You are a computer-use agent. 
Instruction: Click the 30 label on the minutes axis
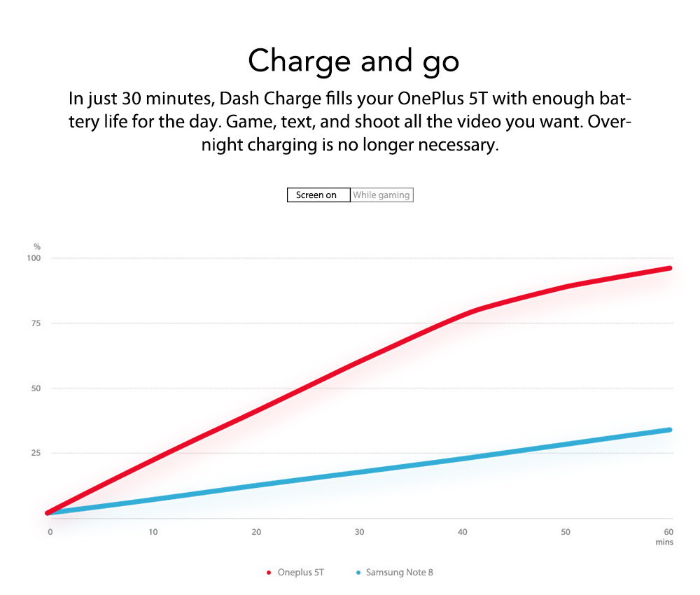point(359,532)
